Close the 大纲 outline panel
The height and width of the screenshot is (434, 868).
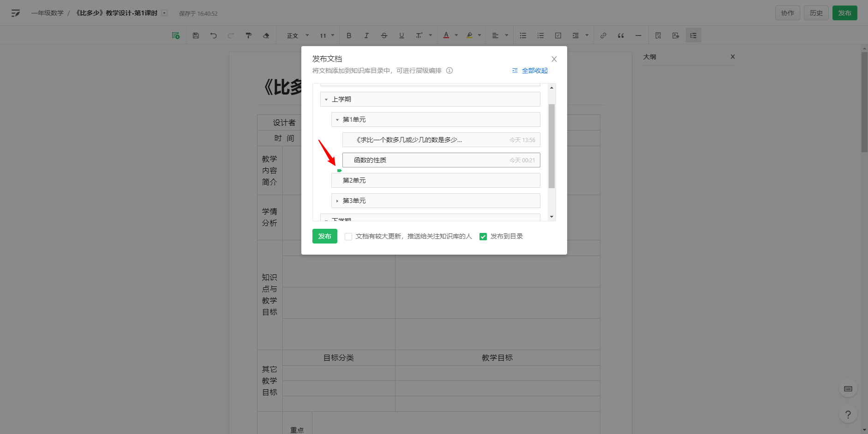point(733,57)
